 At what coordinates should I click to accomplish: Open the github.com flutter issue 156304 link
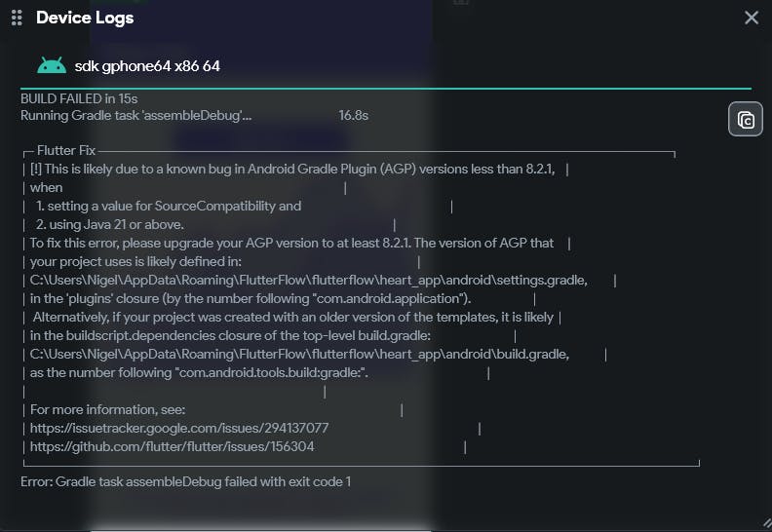pos(173,446)
